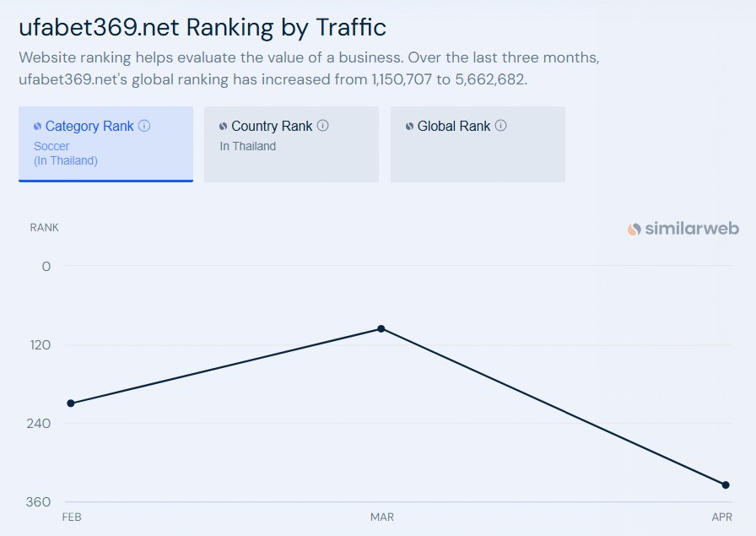Image resolution: width=756 pixels, height=536 pixels.
Task: Click Similarweb logo beside Category Rank label
Action: click(37, 127)
